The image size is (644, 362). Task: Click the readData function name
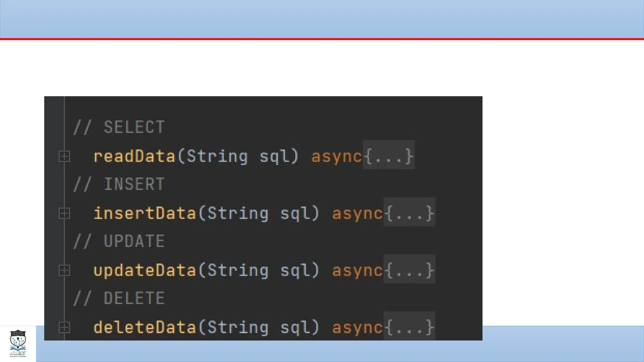coord(134,156)
